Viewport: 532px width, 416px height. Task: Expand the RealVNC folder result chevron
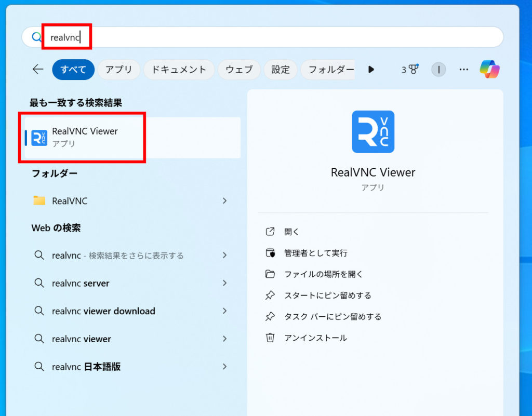point(224,200)
